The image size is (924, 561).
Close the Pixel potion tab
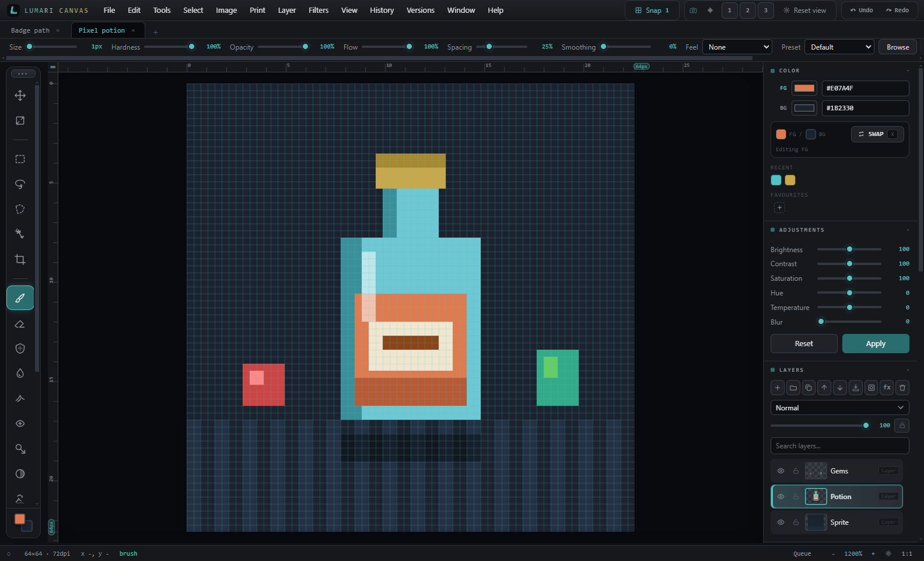[133, 30]
